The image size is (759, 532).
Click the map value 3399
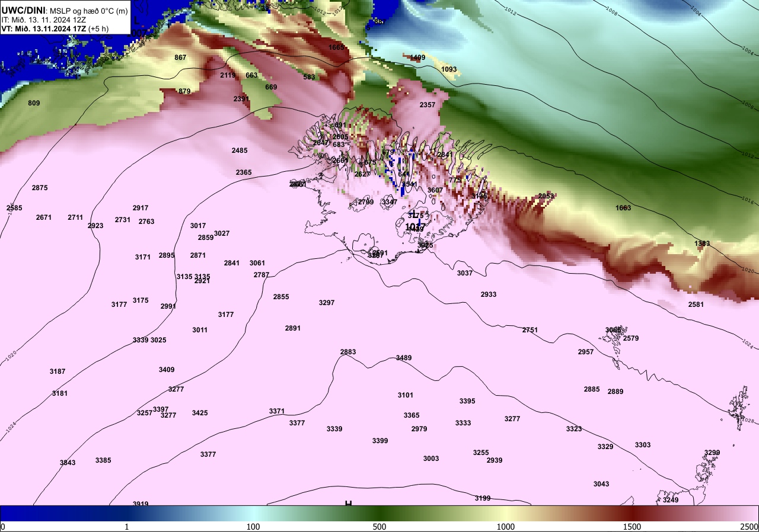(x=380, y=441)
